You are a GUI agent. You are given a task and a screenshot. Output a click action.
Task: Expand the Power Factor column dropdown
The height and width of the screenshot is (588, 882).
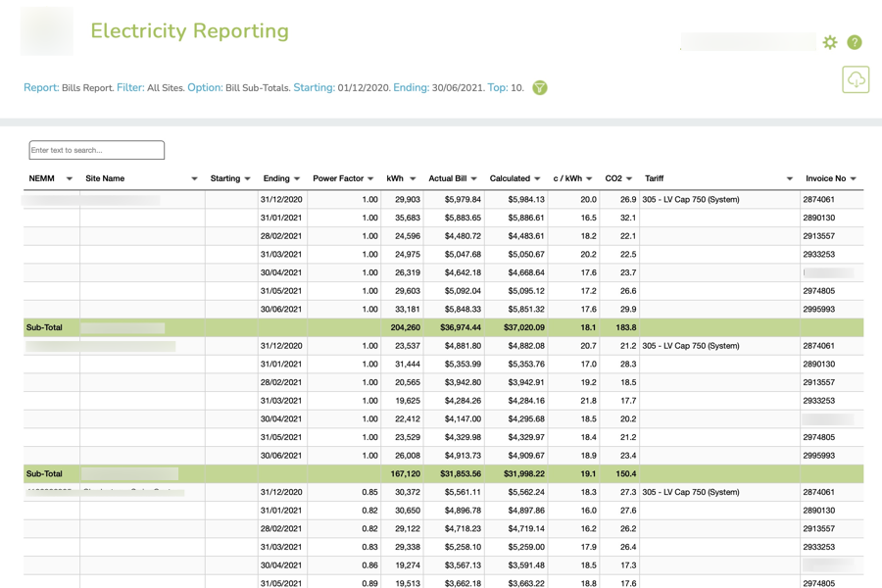click(x=370, y=179)
